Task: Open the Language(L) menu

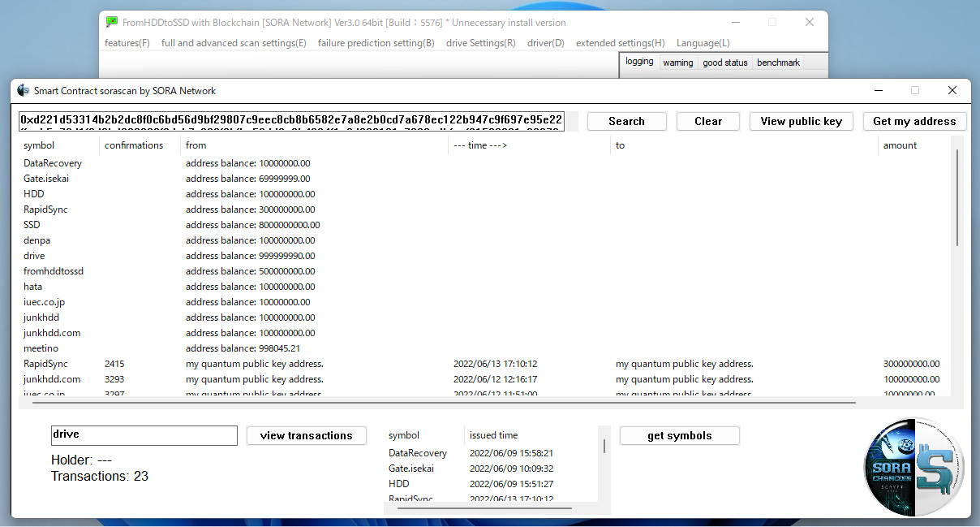Action: pyautogui.click(x=703, y=43)
